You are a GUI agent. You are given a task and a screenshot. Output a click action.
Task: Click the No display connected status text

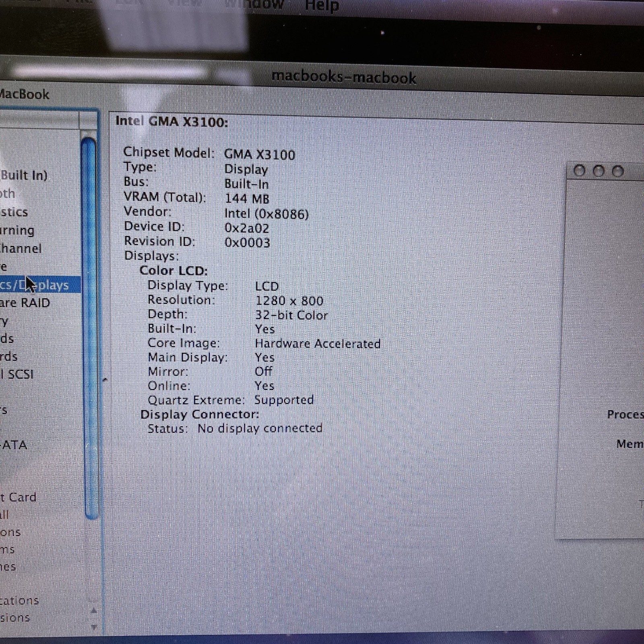(260, 429)
